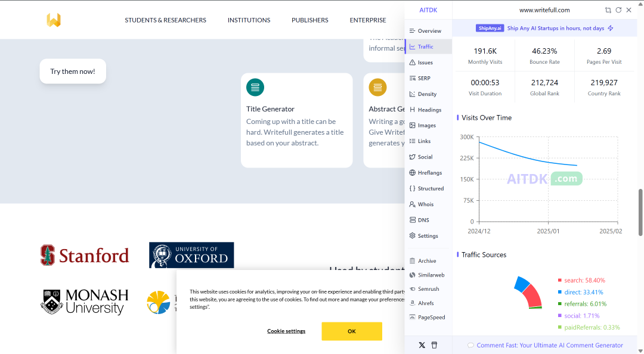Viewport: 644px width, 354px height.
Task: Open the Headings section
Action: (428, 110)
